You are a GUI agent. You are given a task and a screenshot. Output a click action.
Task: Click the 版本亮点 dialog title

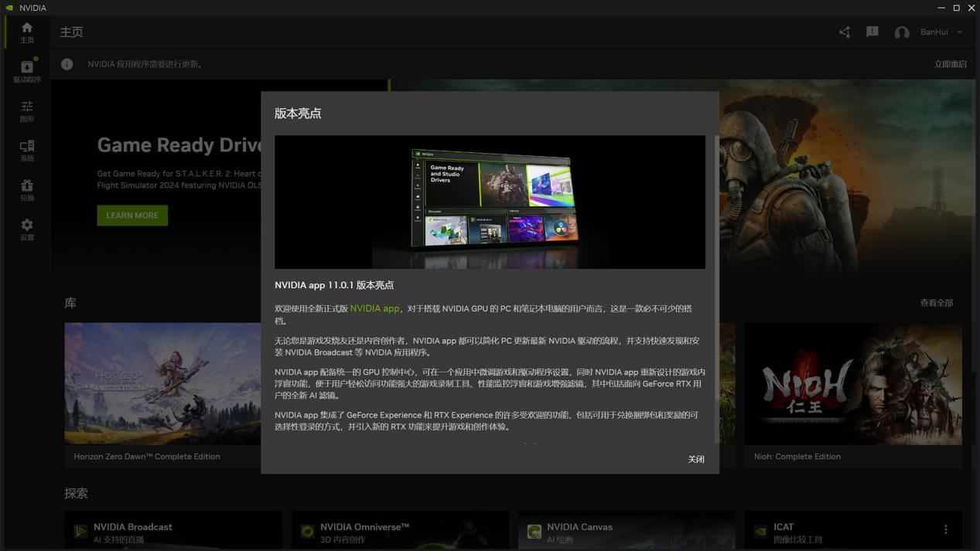[x=298, y=114]
